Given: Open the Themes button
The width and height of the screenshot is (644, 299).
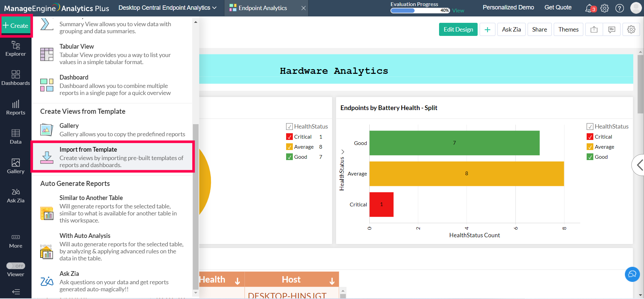Looking at the screenshot, I should pyautogui.click(x=568, y=30).
